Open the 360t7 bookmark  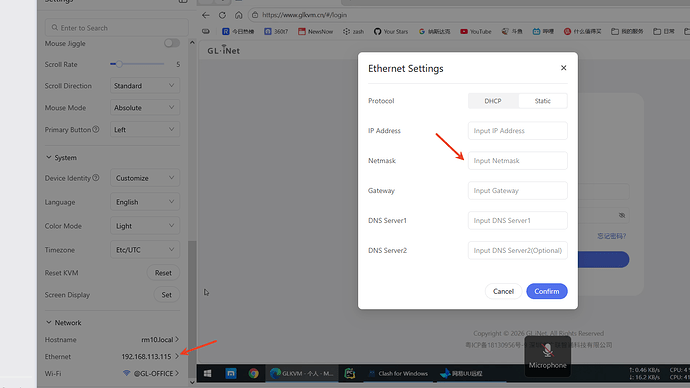276,31
